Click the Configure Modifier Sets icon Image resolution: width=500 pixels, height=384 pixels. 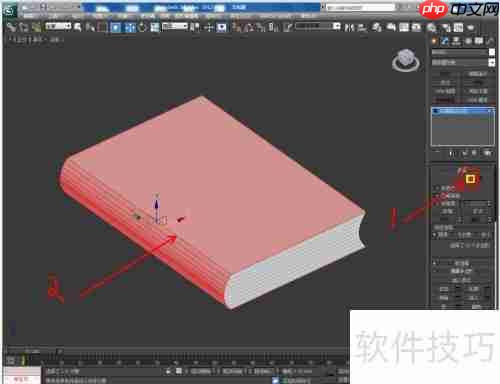(x=487, y=153)
